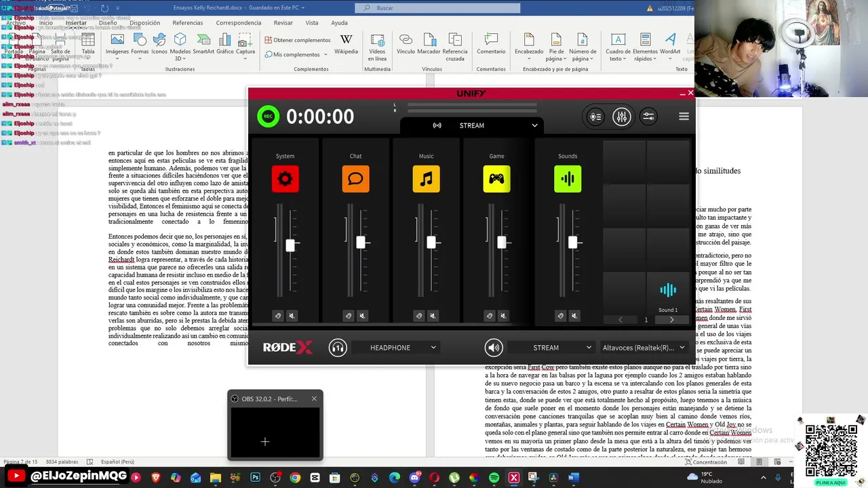Open the Disposición ribbon tab
Screen dimensions: 868x488
(144, 22)
